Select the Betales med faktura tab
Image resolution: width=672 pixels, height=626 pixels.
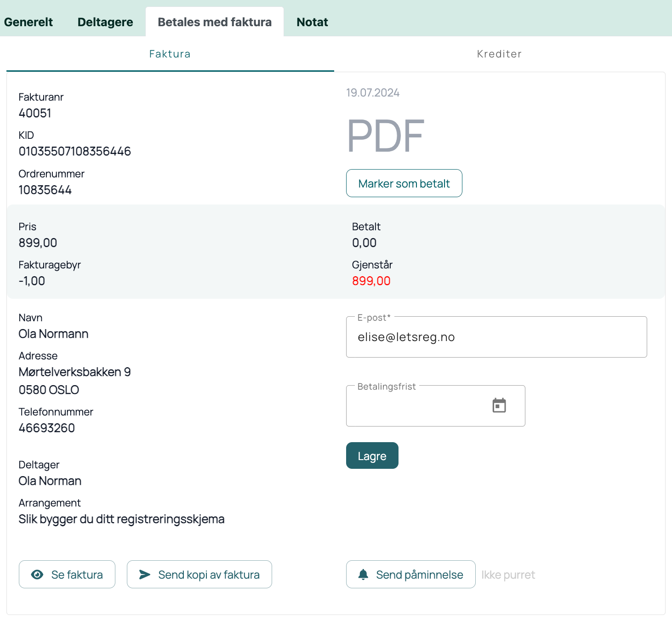pyautogui.click(x=215, y=22)
